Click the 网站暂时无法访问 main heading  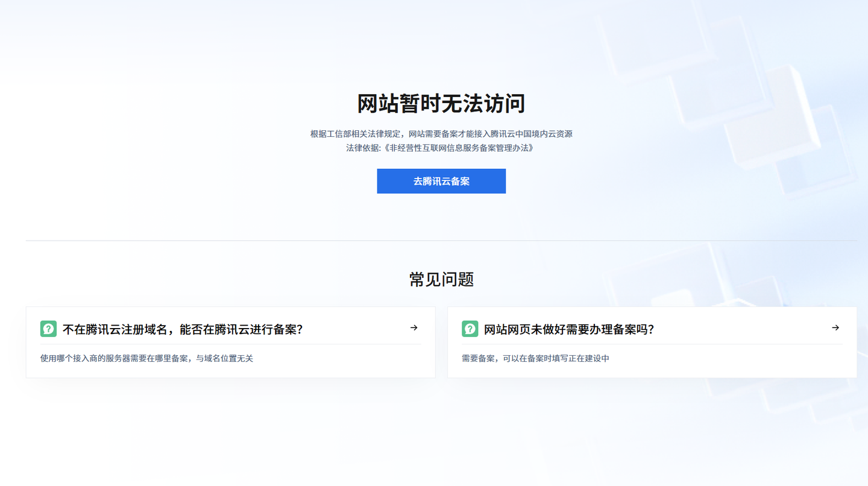click(441, 104)
